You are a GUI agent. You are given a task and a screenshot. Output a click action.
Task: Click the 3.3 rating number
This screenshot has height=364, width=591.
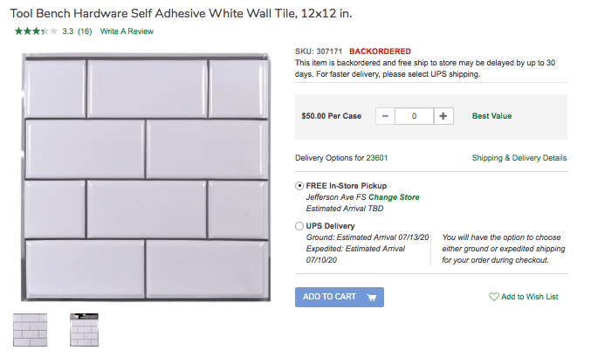tap(67, 31)
